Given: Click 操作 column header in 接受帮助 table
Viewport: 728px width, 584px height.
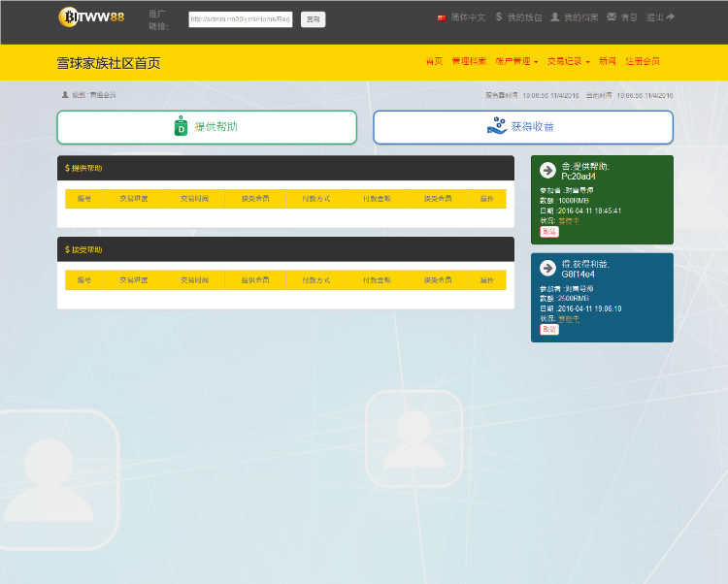Looking at the screenshot, I should click(487, 280).
